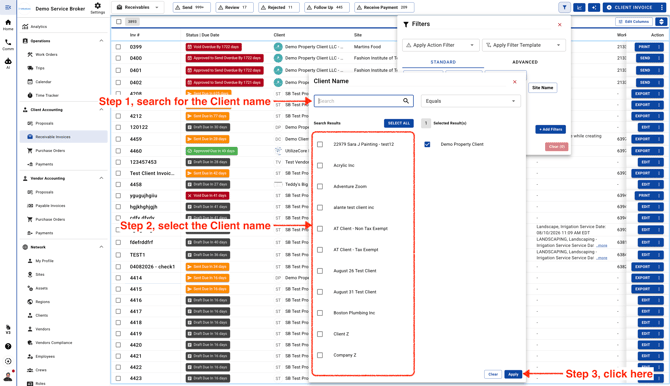Screen dimensions: 670x386
Task: Click Clear in Client Name dialog
Action: pos(493,374)
